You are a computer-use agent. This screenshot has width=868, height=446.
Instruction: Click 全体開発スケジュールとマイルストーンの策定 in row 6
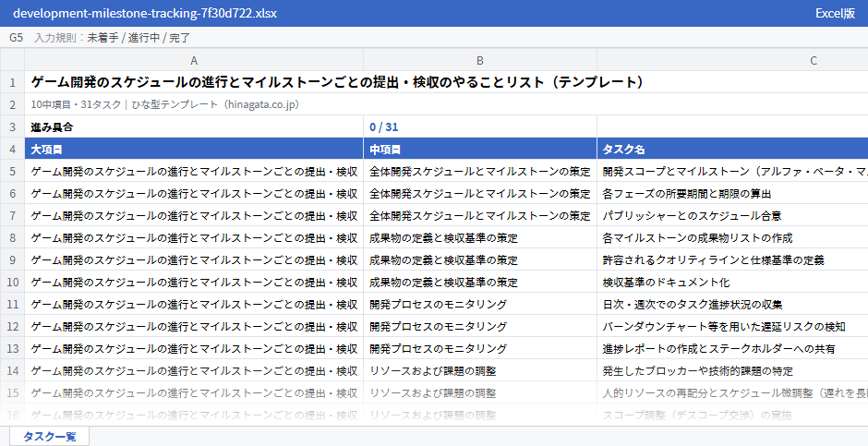click(480, 194)
